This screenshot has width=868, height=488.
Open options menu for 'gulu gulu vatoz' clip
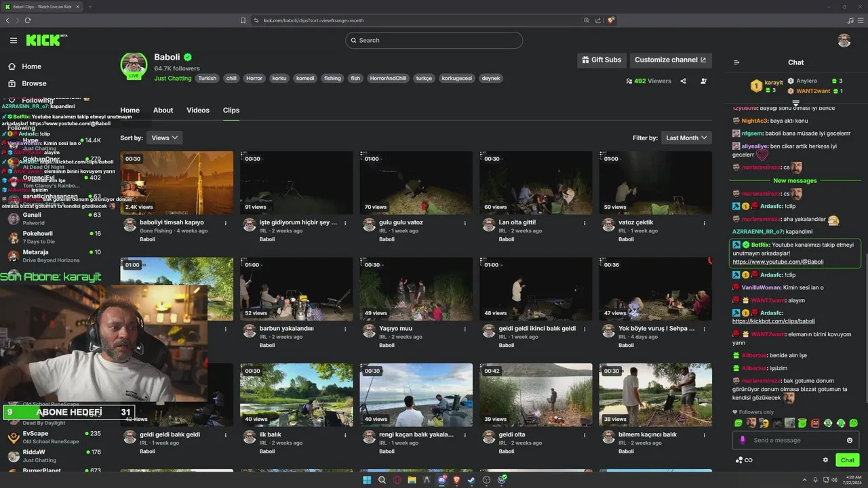coord(465,223)
